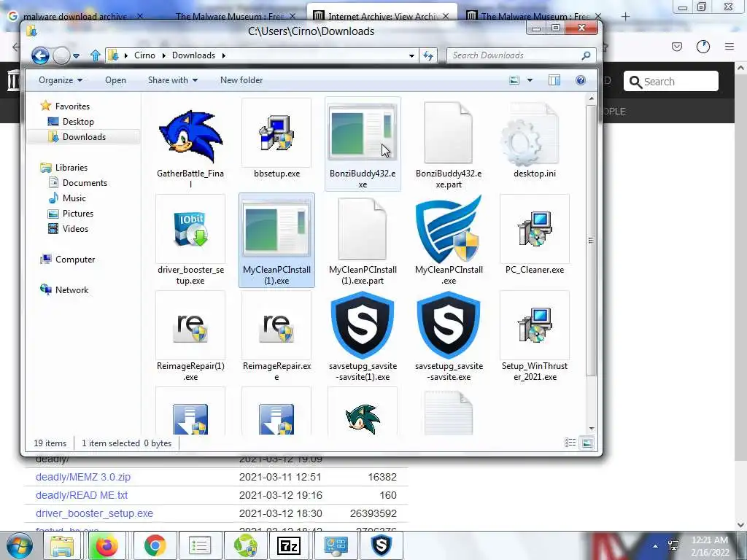Switch to malware download archive browser tab
This screenshot has width=747, height=560.
(76, 16)
